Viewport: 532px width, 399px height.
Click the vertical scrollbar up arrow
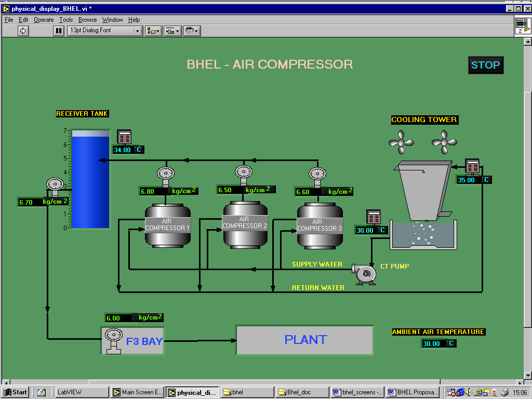528,42
